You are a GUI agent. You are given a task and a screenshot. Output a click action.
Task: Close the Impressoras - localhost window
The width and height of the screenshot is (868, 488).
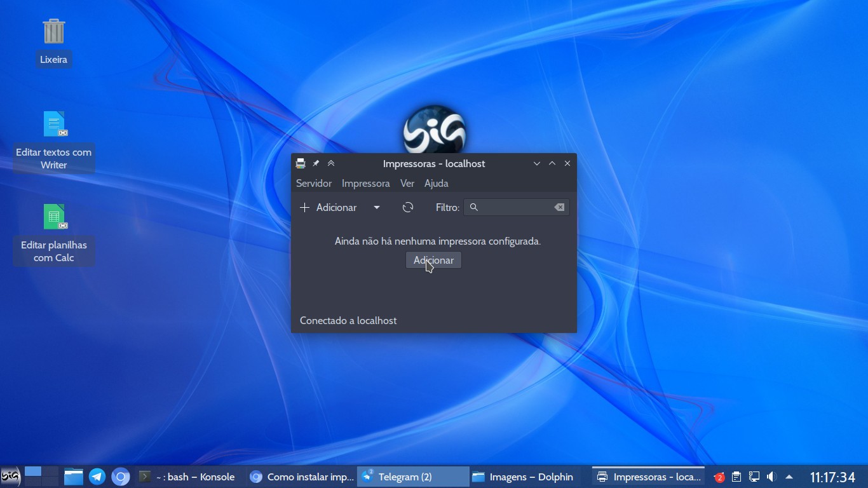(x=567, y=163)
